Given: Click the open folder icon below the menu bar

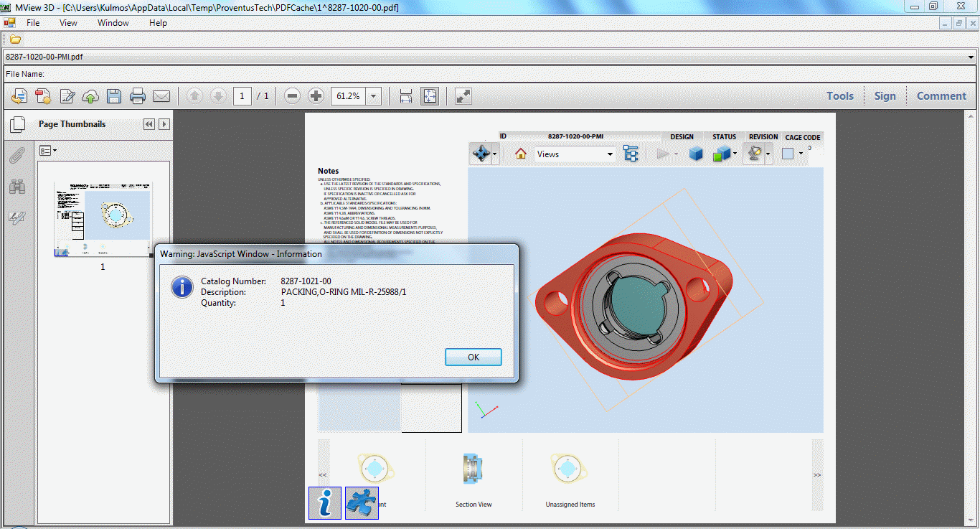Looking at the screenshot, I should 15,39.
